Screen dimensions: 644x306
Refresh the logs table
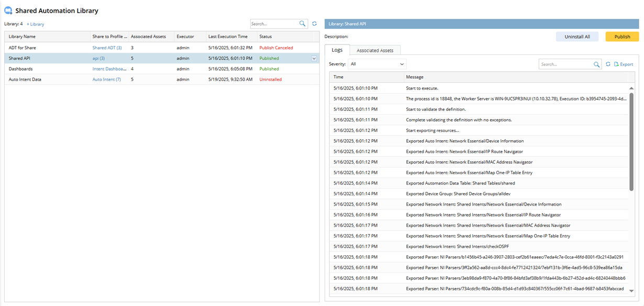[x=608, y=64]
